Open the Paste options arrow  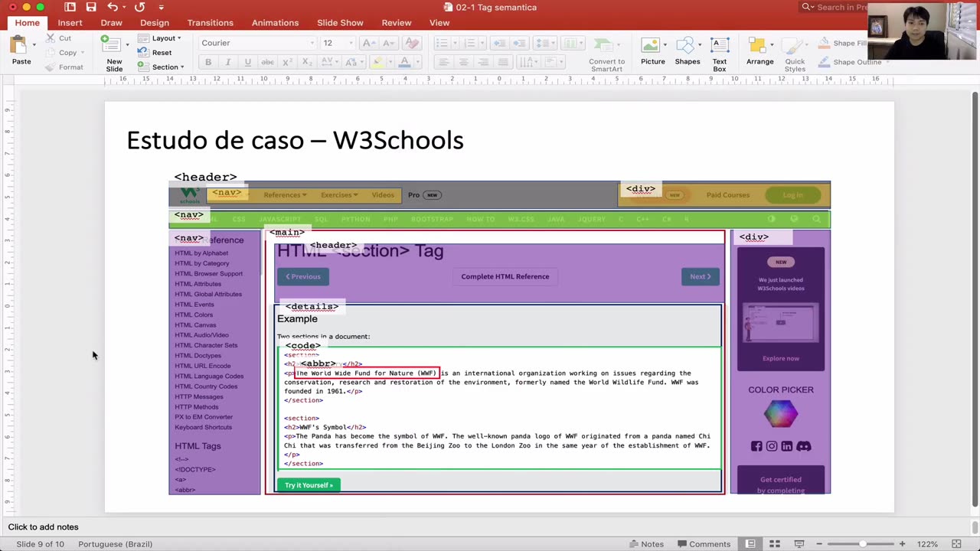[34, 44]
